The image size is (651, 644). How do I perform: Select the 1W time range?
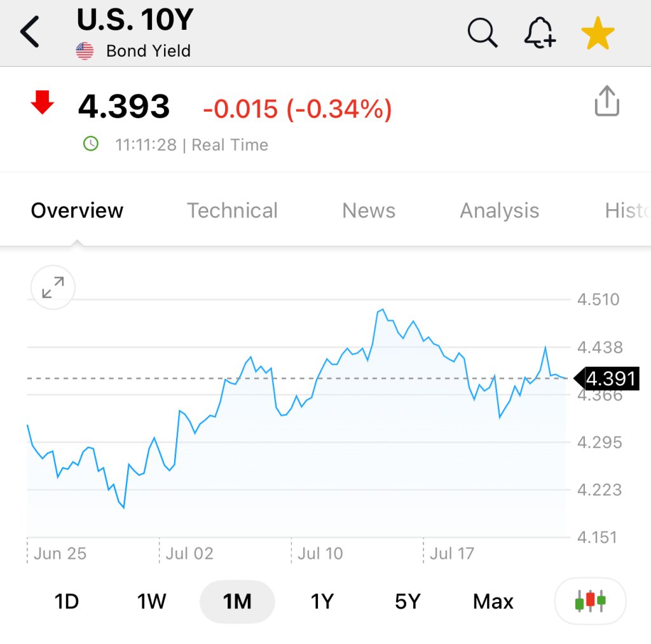pos(151,601)
